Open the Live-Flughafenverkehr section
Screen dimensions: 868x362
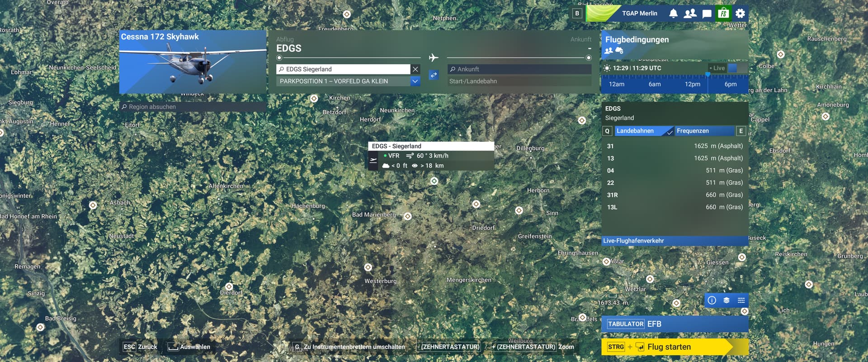point(675,241)
